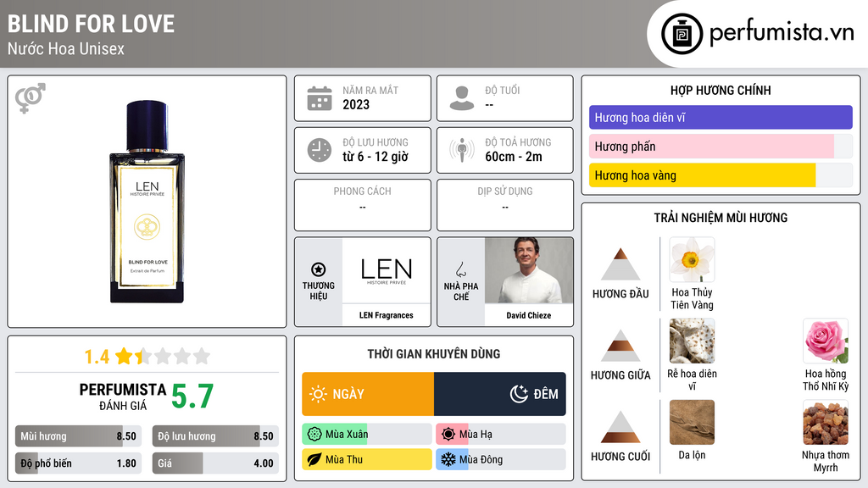Click the Phong cách card
Viewport: 868px width, 488px height.
click(363, 205)
